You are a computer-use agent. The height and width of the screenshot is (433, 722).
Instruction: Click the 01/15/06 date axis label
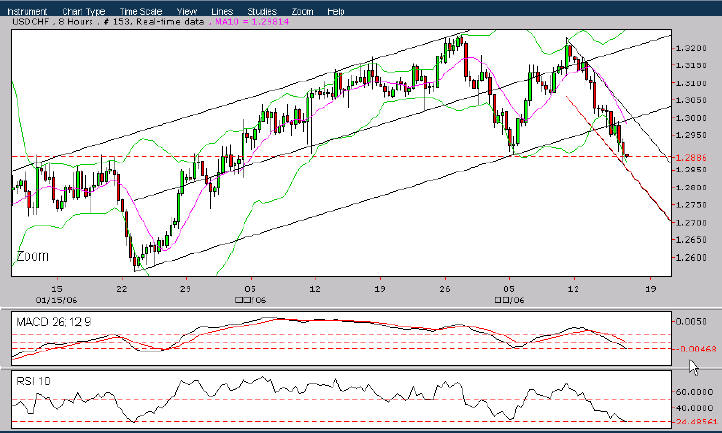[x=56, y=300]
